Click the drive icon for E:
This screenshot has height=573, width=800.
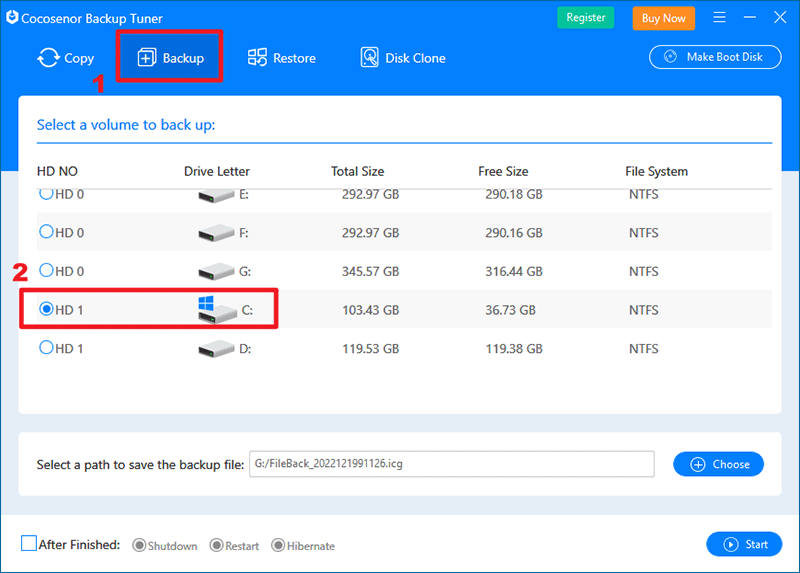point(216,196)
